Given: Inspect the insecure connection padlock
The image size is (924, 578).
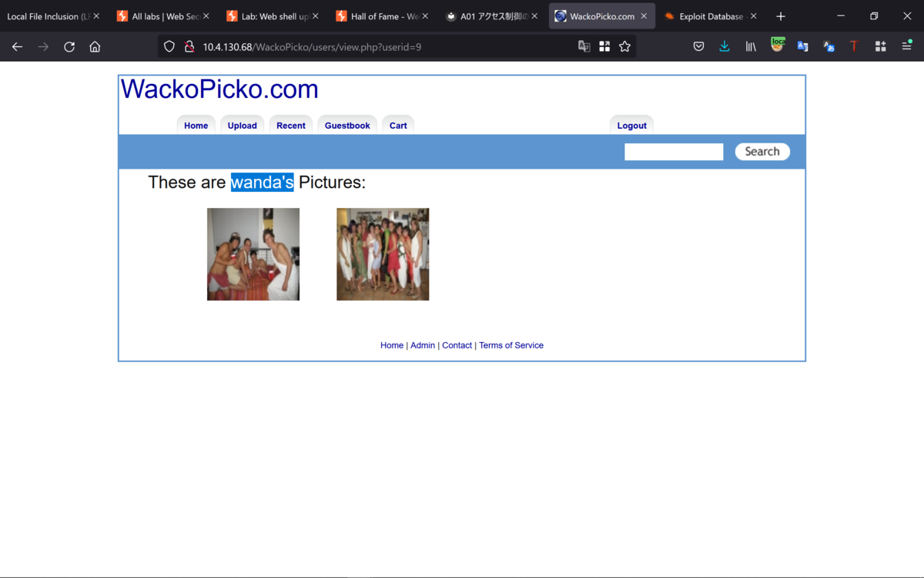Looking at the screenshot, I should pyautogui.click(x=189, y=46).
